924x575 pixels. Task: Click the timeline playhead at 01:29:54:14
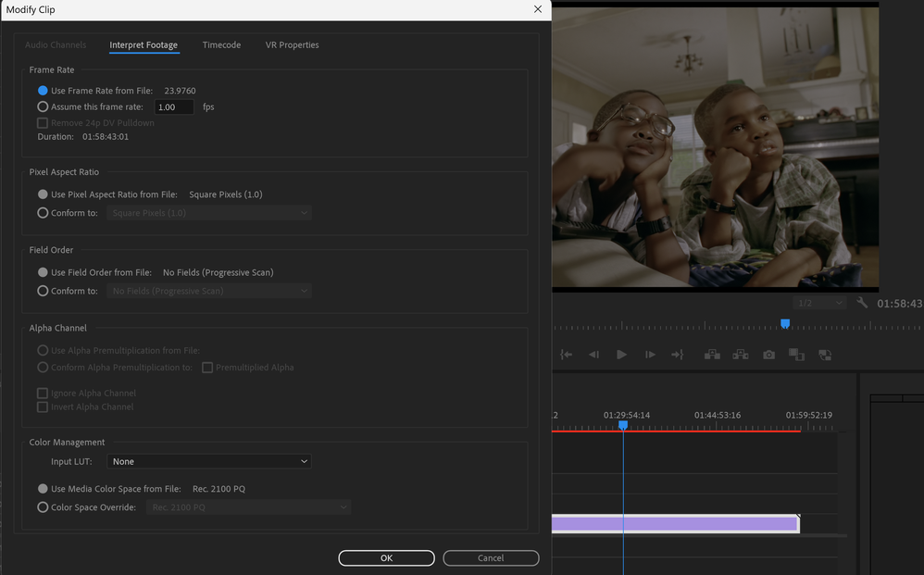point(623,425)
